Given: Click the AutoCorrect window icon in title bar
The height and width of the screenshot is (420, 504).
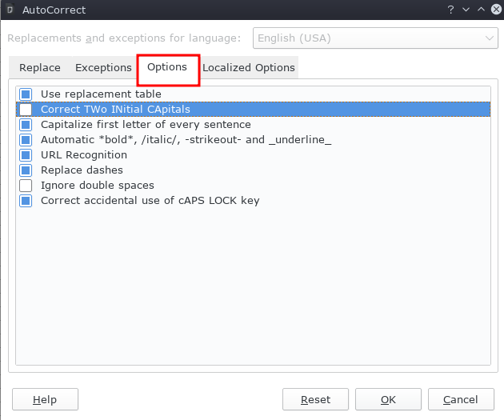Looking at the screenshot, I should (x=10, y=10).
